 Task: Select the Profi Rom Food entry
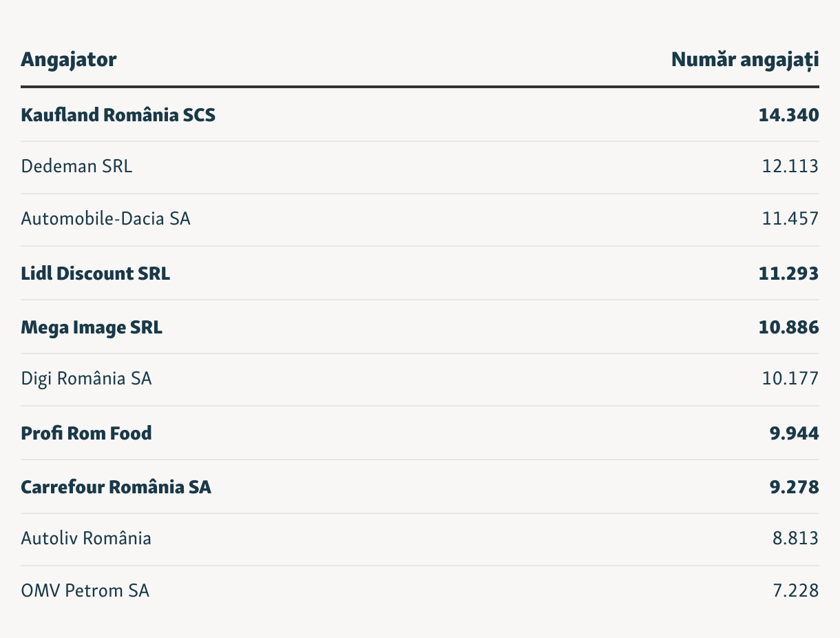(87, 433)
